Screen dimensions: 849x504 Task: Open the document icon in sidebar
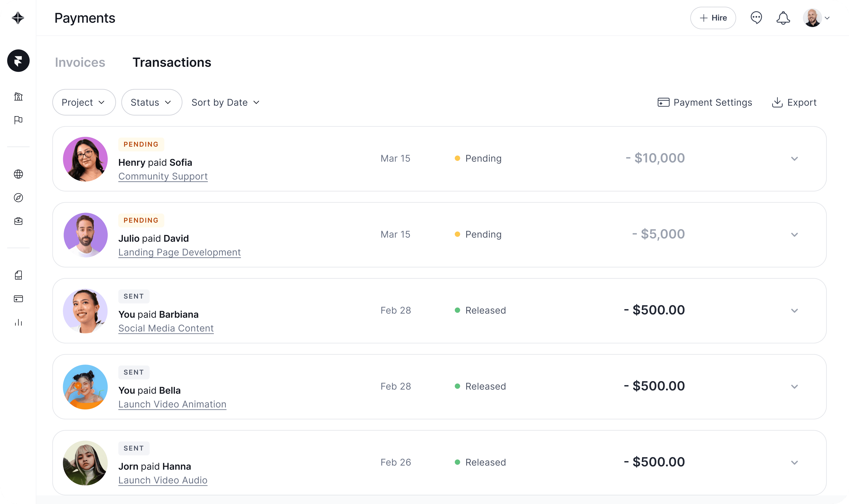coord(18,275)
